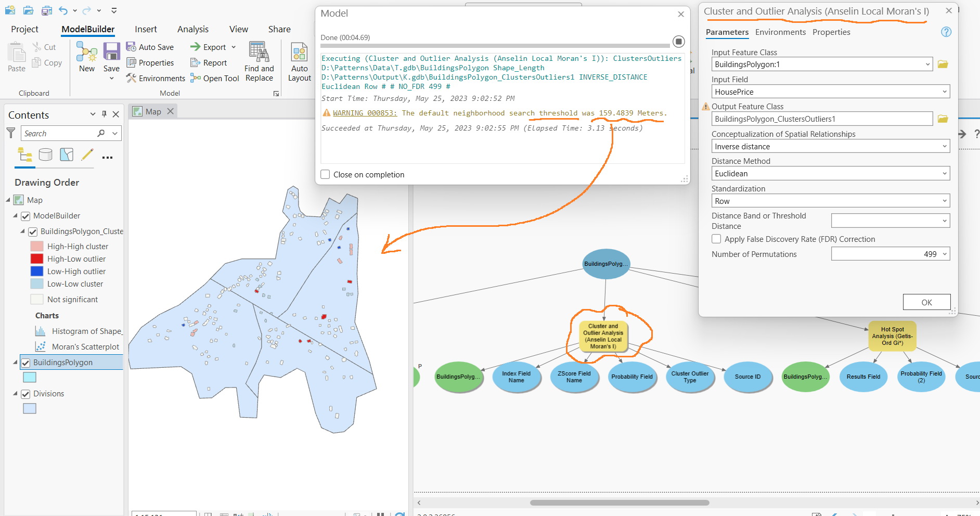Click OK in Cluster and Outlier dialog
The image size is (980, 516).
[926, 302]
